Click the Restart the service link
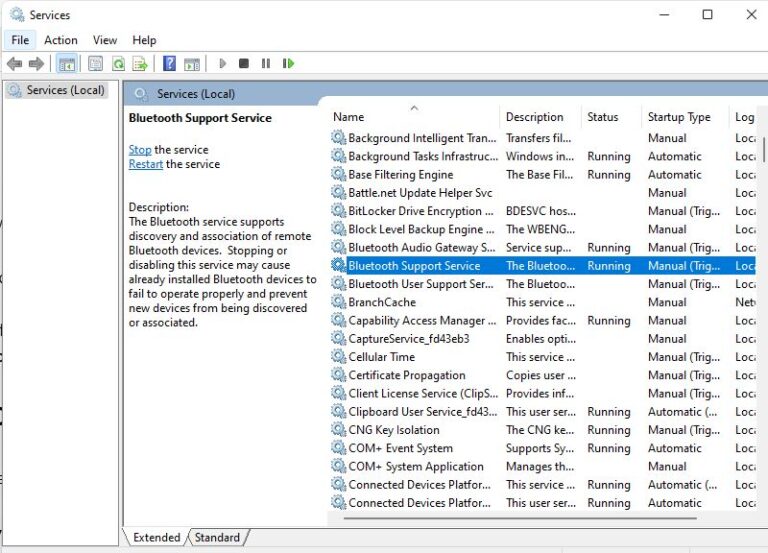Viewport: 768px width, 553px height. (x=146, y=164)
